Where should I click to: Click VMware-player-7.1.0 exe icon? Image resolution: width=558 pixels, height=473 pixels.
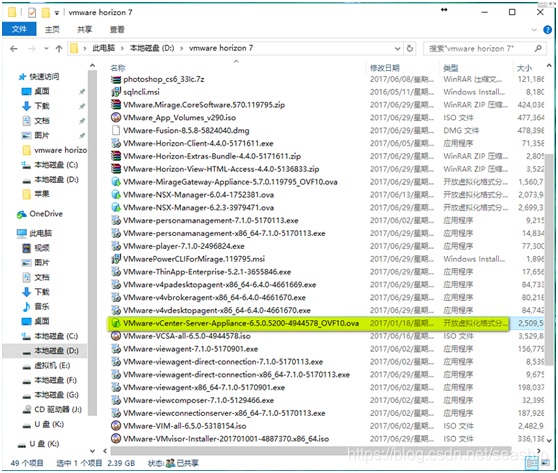(x=116, y=246)
